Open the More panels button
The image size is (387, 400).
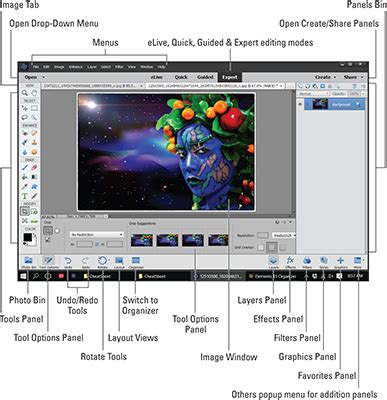tap(357, 262)
